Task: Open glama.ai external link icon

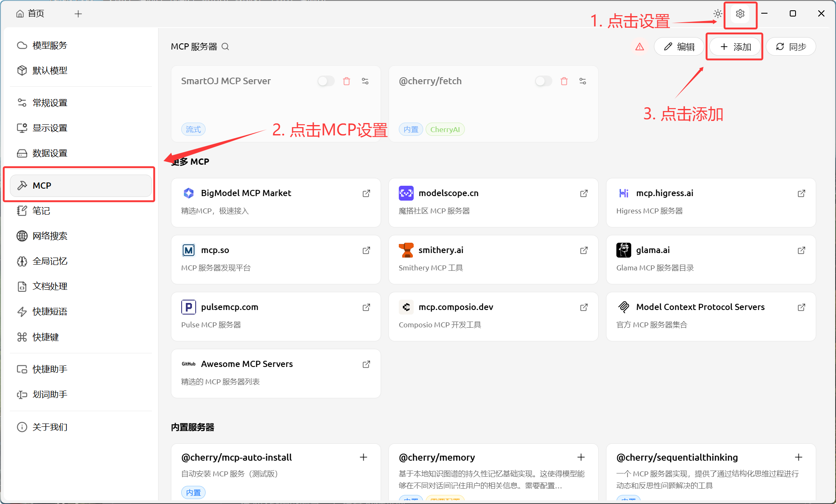Action: tap(801, 250)
